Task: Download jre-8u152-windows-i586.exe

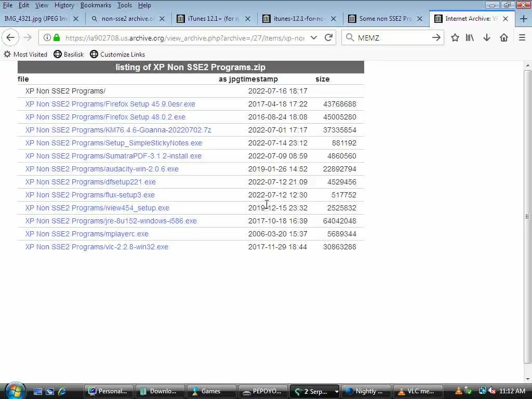Action: tap(111, 221)
